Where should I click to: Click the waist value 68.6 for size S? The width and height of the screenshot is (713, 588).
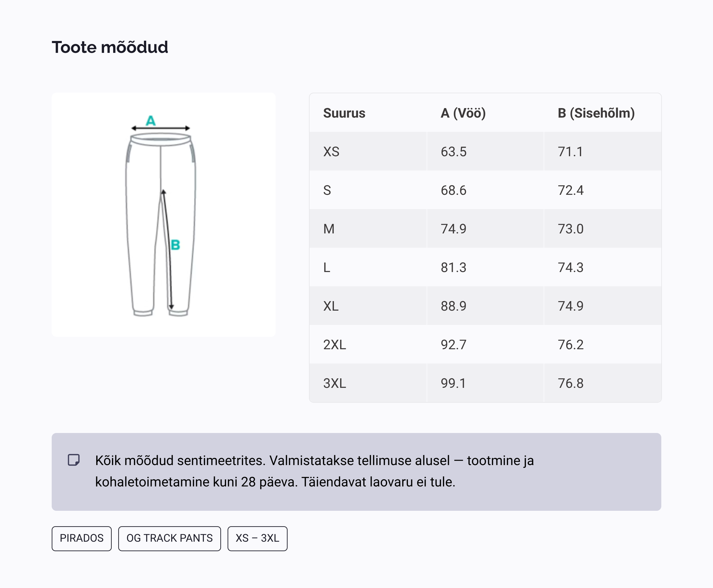pyautogui.click(x=453, y=190)
